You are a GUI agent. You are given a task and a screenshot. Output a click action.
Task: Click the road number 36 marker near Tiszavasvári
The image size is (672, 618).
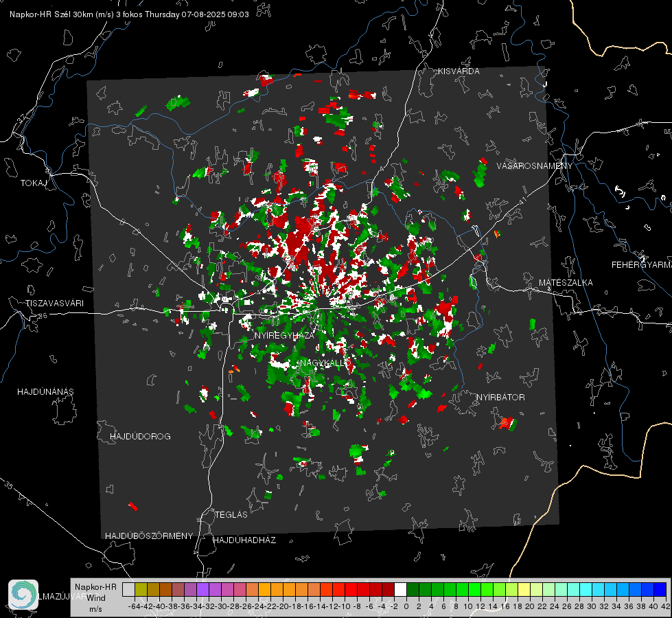[x=43, y=316]
